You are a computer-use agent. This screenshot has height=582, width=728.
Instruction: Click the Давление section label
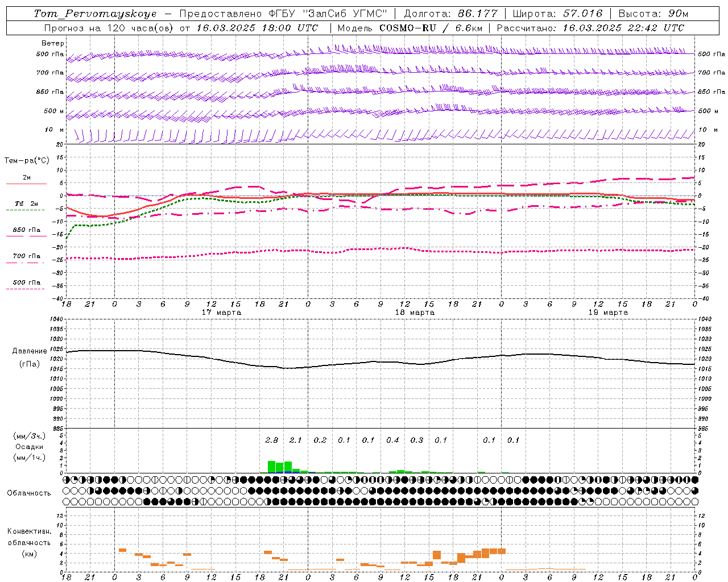click(x=30, y=351)
